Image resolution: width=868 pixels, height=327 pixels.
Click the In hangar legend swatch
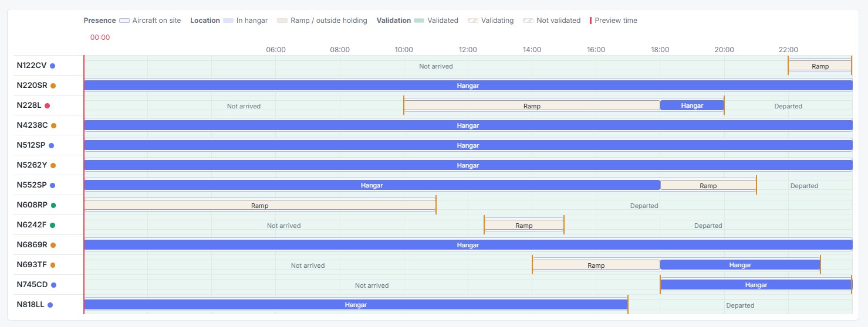[228, 21]
